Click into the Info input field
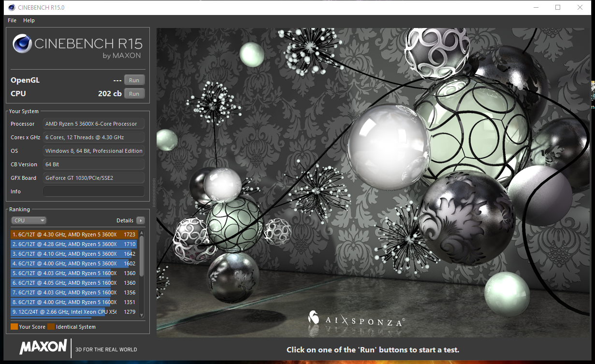Screen dimensions: 595x364 click(x=94, y=191)
